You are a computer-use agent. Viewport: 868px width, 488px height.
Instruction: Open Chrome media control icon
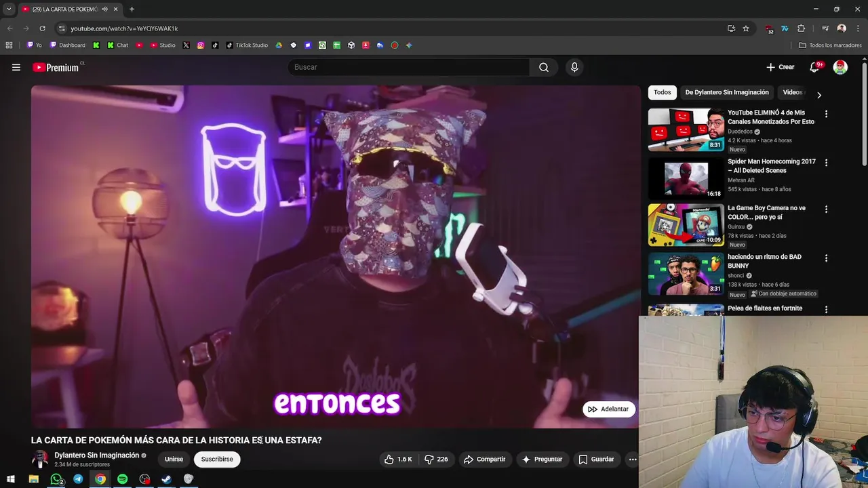[x=825, y=28]
